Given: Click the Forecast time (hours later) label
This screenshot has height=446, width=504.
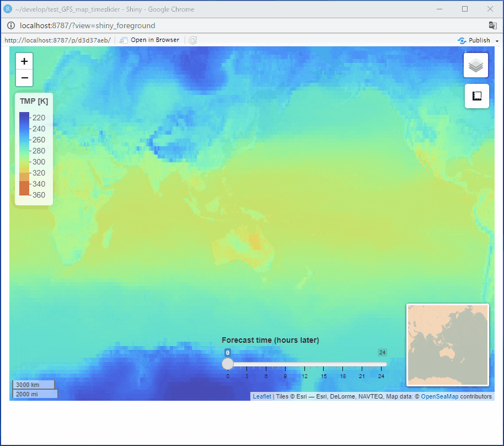Looking at the screenshot, I should (x=270, y=340).
